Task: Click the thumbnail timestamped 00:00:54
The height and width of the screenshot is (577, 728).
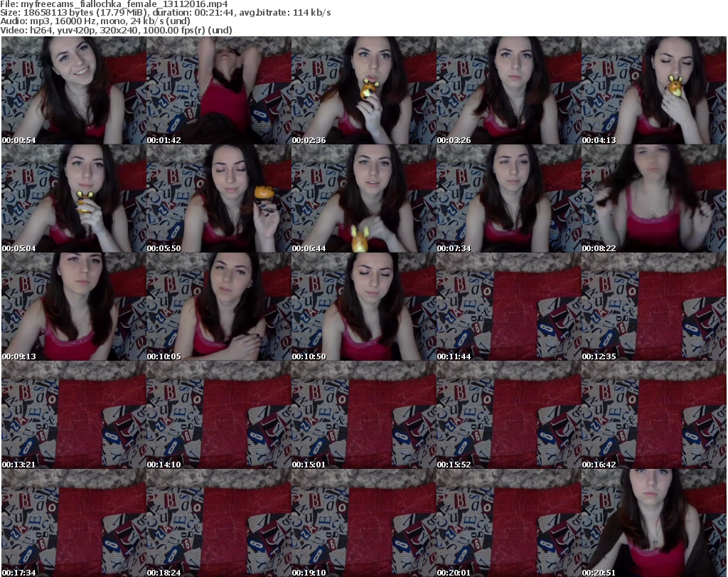Action: pyautogui.click(x=73, y=90)
